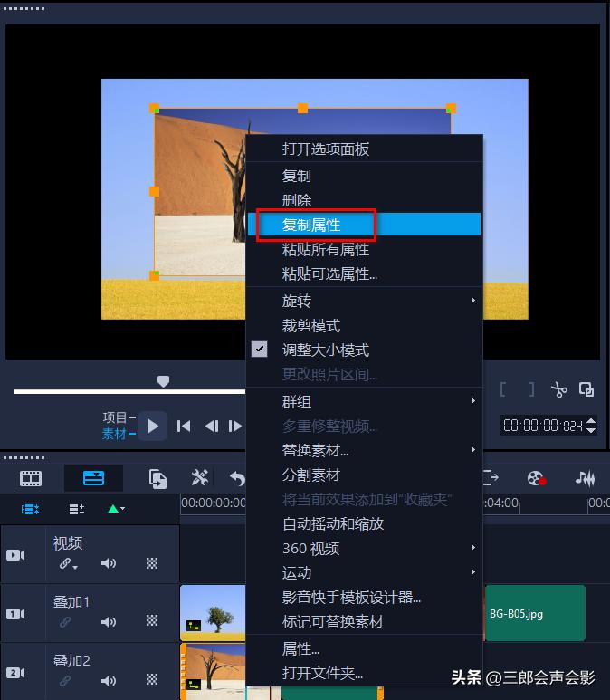Open the track manager add/remove icon
610x700 pixels.
[77, 509]
